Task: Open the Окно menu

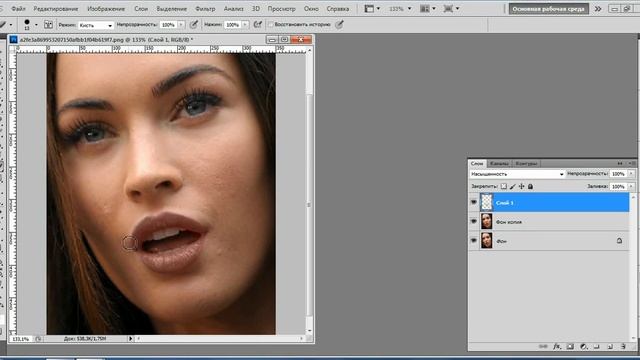Action: pyautogui.click(x=311, y=9)
